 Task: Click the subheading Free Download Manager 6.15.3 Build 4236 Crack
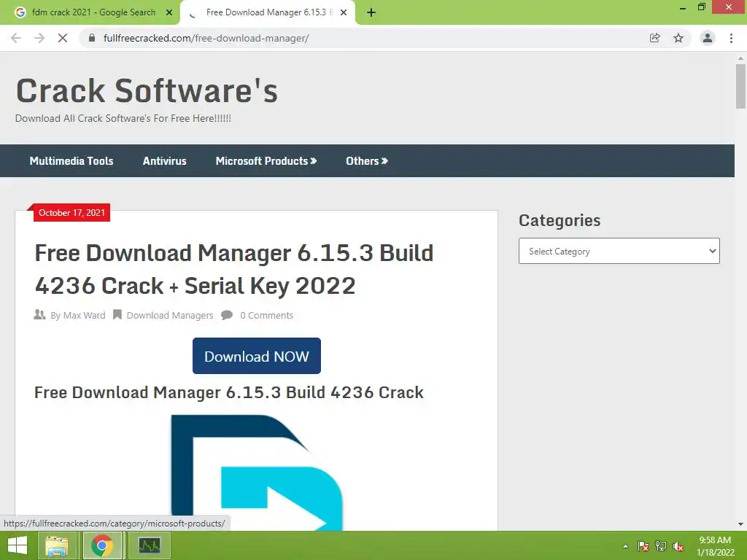[229, 392]
